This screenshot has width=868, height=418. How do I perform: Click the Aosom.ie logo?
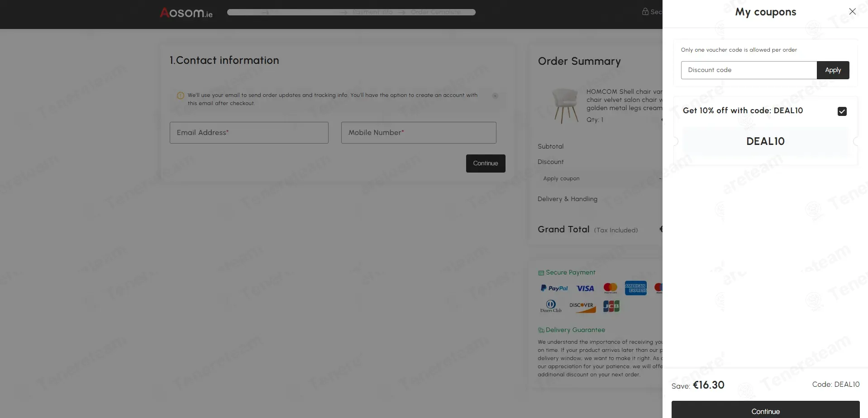(186, 13)
